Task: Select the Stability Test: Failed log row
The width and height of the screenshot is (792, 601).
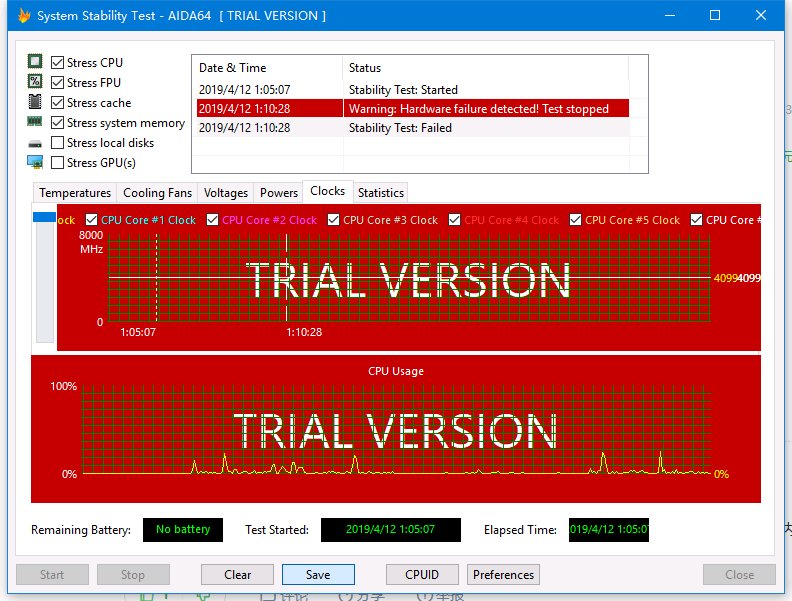Action: [413, 128]
